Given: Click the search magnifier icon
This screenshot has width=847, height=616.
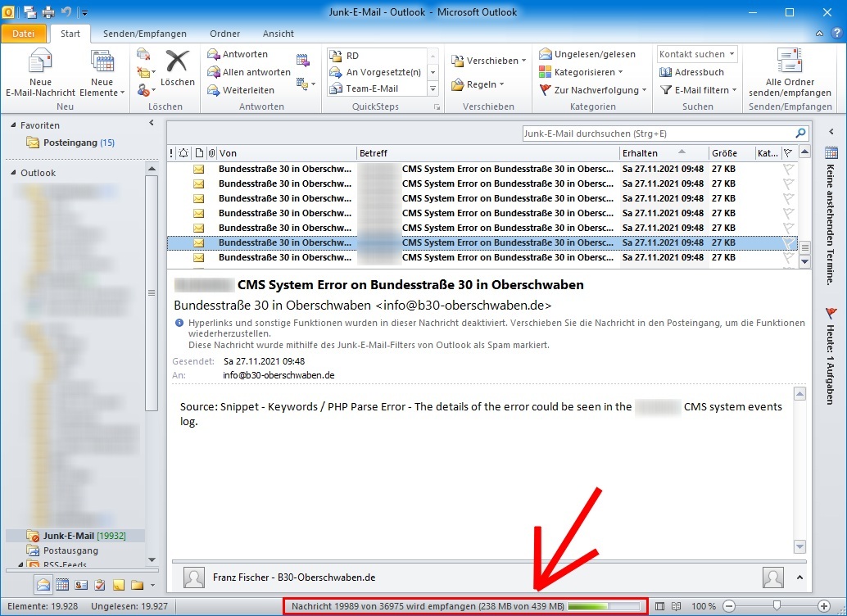Looking at the screenshot, I should tap(800, 134).
